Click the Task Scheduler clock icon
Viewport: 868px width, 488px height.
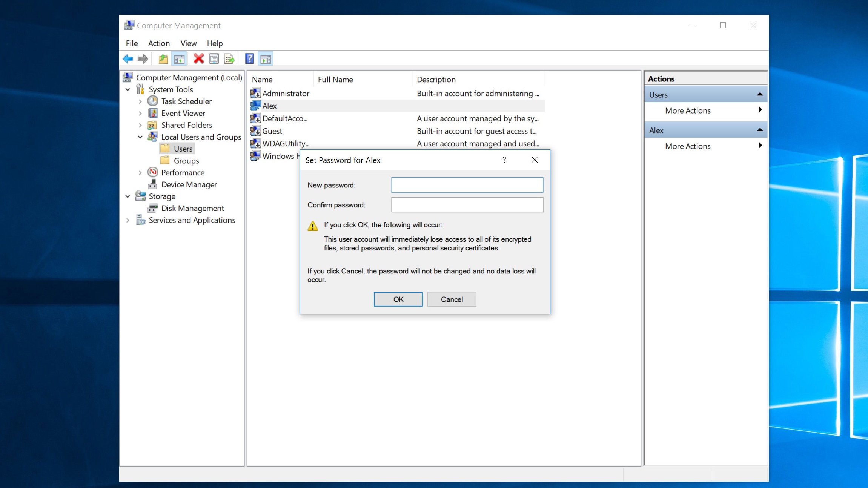[153, 101]
